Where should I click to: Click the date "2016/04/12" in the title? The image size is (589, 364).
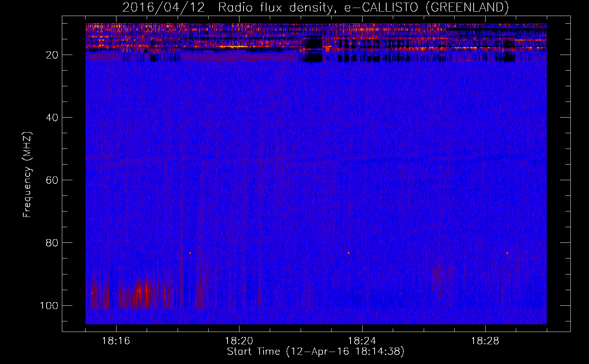pyautogui.click(x=163, y=7)
